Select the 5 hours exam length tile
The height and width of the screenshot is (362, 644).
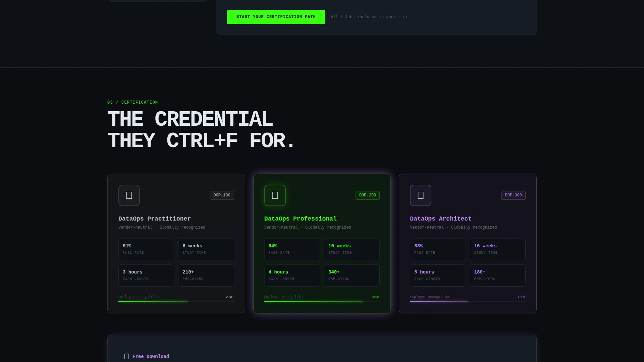(x=438, y=276)
